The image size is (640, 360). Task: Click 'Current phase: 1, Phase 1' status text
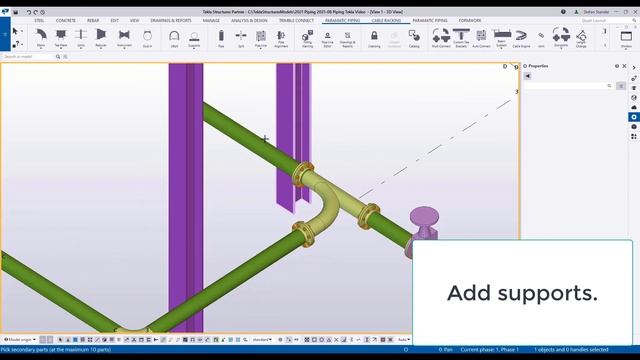click(489, 350)
